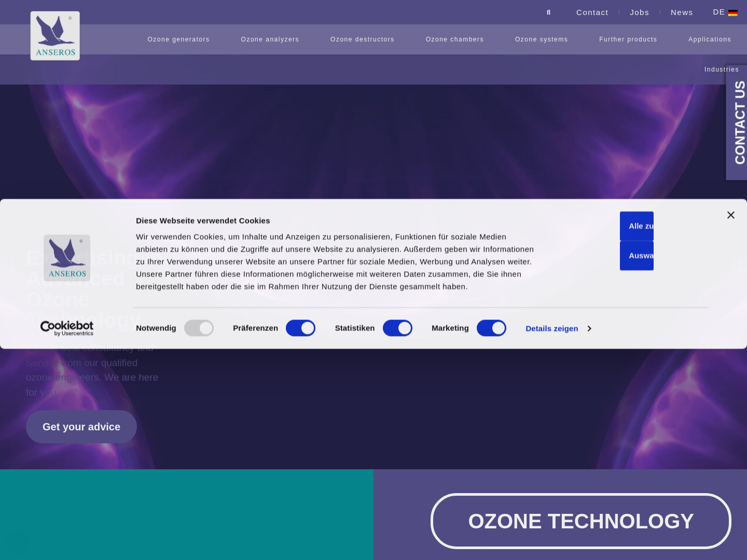This screenshot has height=560, width=747.
Task: Open the Ozone analyzers menu
Action: click(270, 39)
